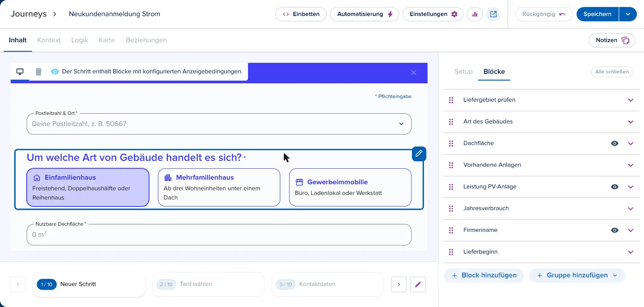Expand the Liefergebiet prüfen block

pos(631,100)
